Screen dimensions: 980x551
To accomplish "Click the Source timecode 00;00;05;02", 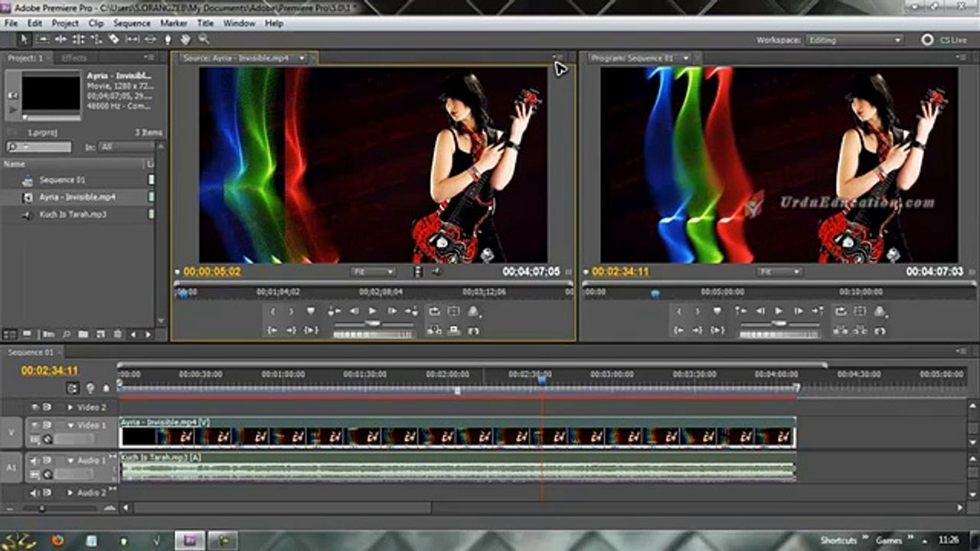I will coord(212,272).
